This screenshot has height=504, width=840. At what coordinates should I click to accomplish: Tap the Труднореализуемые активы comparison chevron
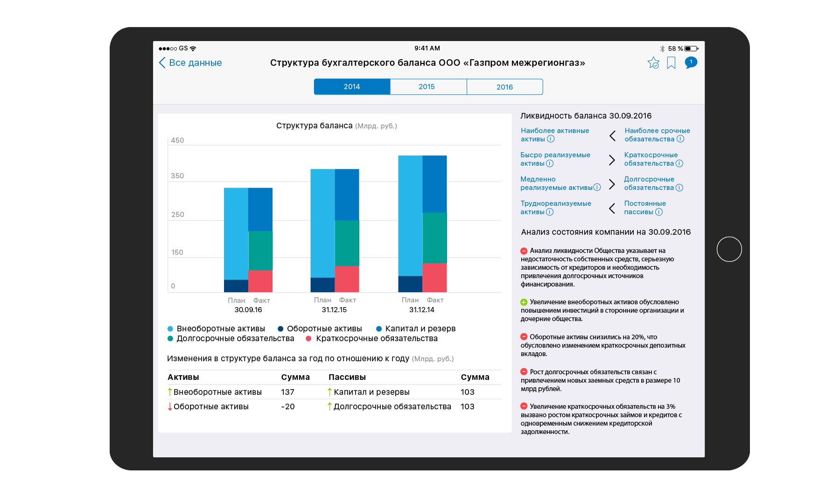612,208
